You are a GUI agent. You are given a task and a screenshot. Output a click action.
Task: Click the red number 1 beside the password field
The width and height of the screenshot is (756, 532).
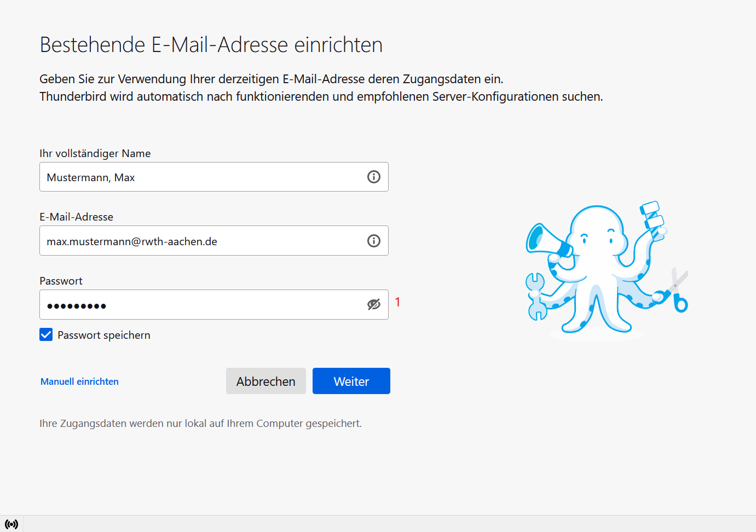(397, 302)
